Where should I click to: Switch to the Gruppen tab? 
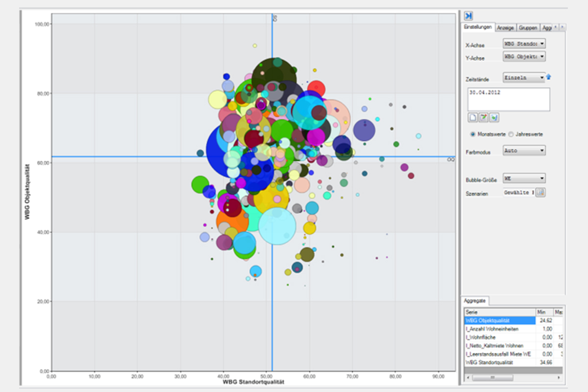528,28
